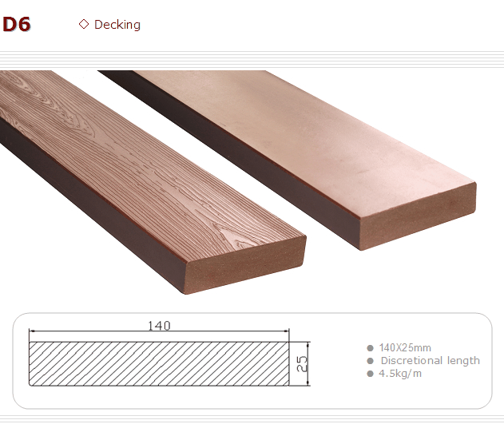The image size is (504, 424).
Task: Click the bullet beside 140X25mm
Action: (x=371, y=348)
